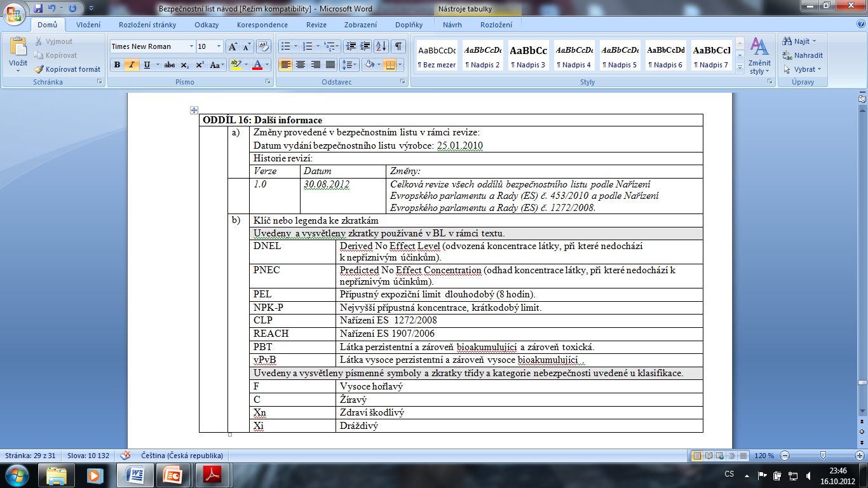Open the line spacing dropdown
Image resolution: width=868 pixels, height=488 pixels.
(x=349, y=65)
